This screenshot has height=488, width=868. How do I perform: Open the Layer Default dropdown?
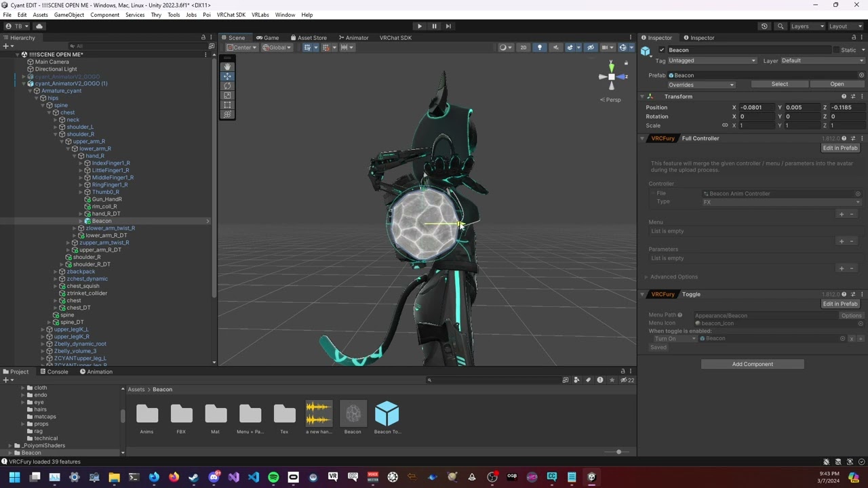click(x=823, y=61)
